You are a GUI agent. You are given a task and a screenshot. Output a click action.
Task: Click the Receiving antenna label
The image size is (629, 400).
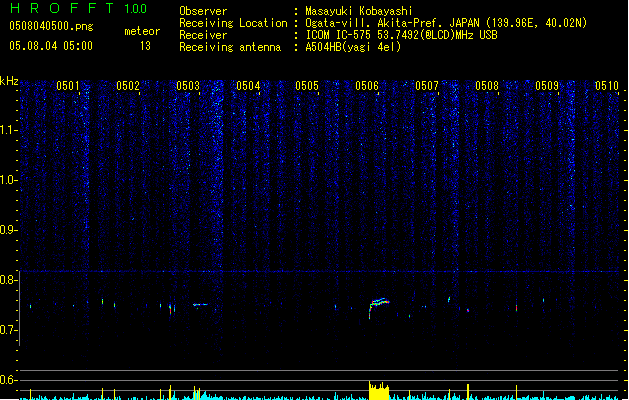point(230,47)
